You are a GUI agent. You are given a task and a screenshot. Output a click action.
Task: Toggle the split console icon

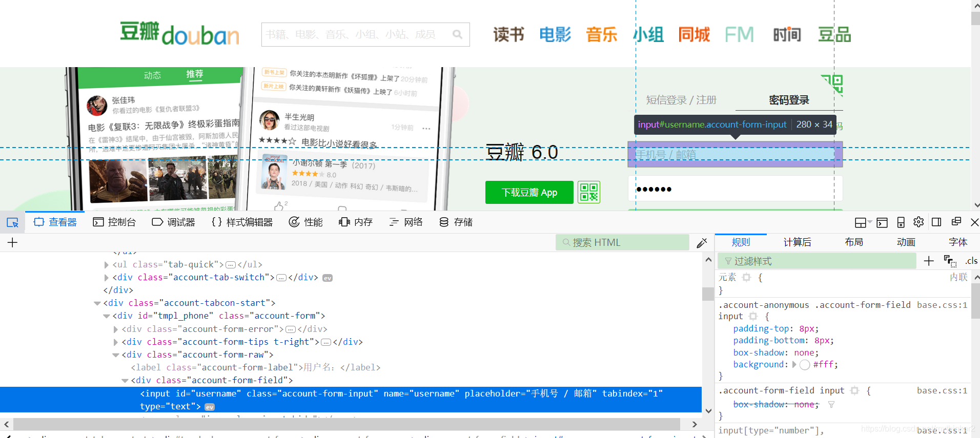point(882,222)
